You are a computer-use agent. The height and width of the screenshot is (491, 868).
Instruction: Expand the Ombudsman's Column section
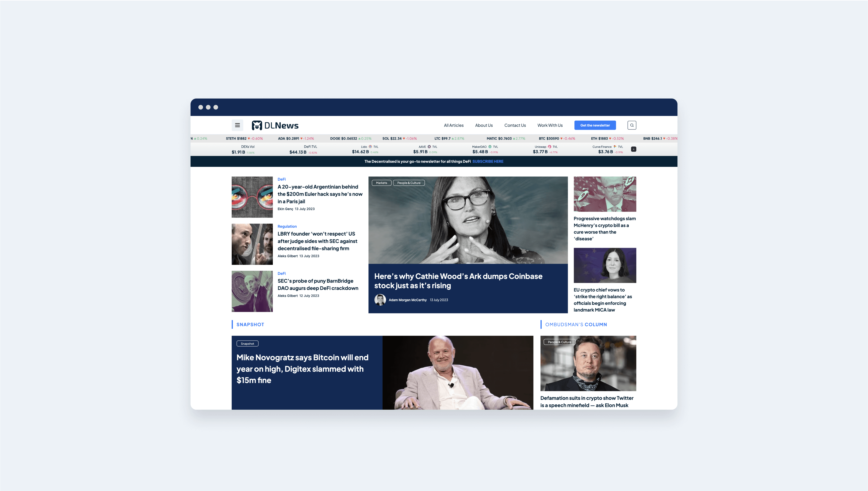[x=576, y=324]
